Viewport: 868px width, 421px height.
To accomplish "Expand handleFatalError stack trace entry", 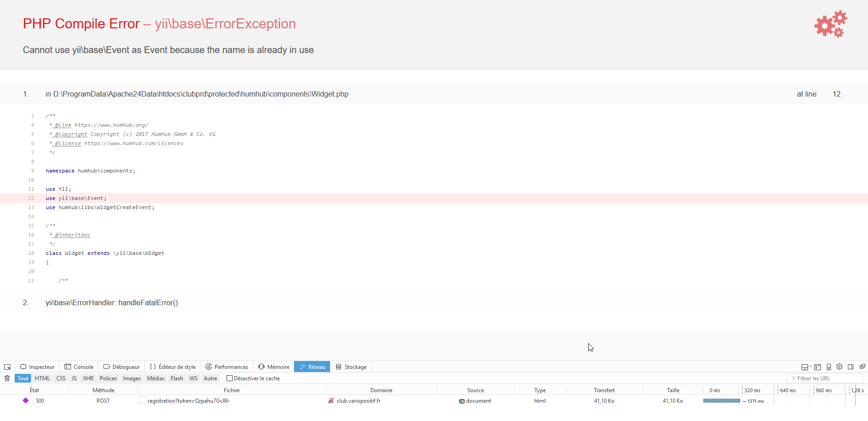I will 434,302.
